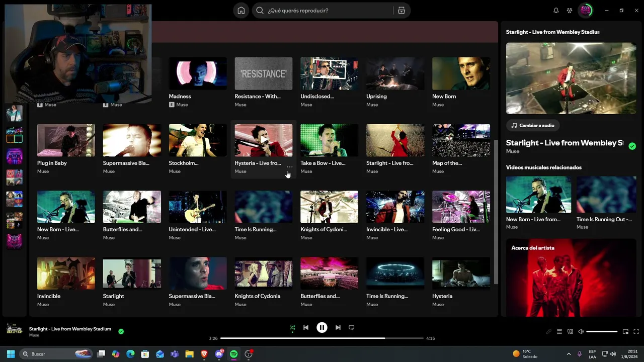The image size is (644, 362).
Task: Open the 'Butterflies and...' video beside 'Unintended - Live...'
Action: coord(132,207)
